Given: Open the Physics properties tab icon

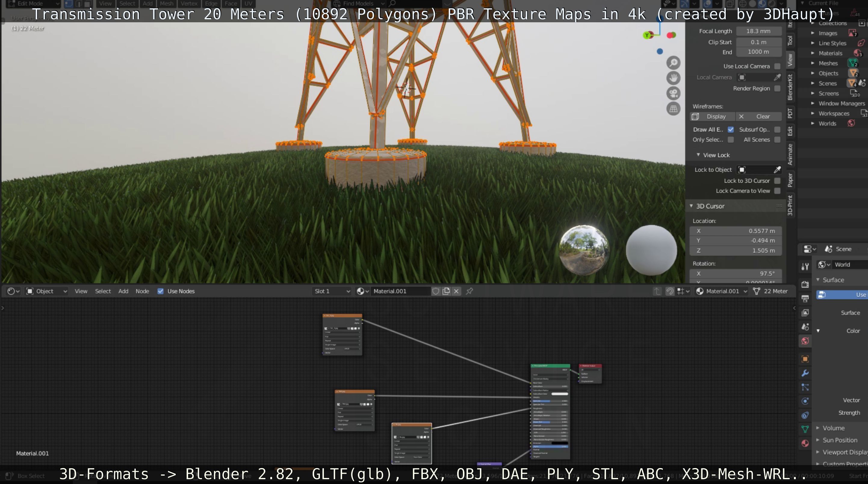Looking at the screenshot, I should 805,401.
